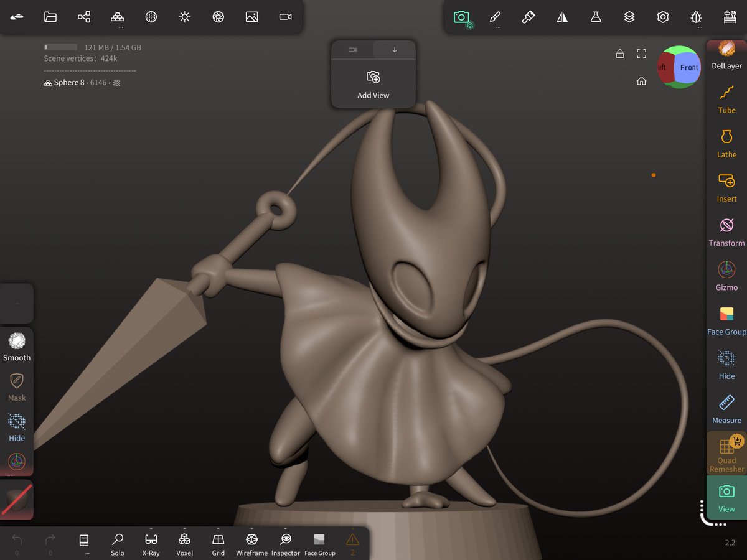The height and width of the screenshot is (560, 747).
Task: Open the Nomad logo about menu
Action: click(x=17, y=17)
